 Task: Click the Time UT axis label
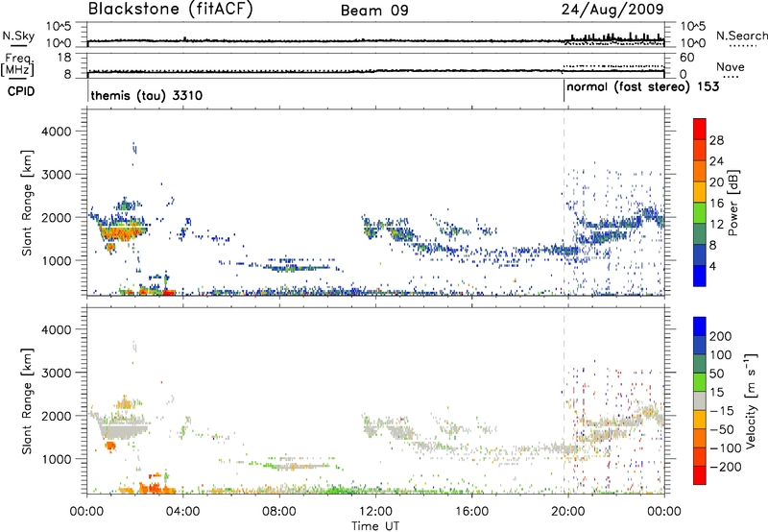point(375,526)
